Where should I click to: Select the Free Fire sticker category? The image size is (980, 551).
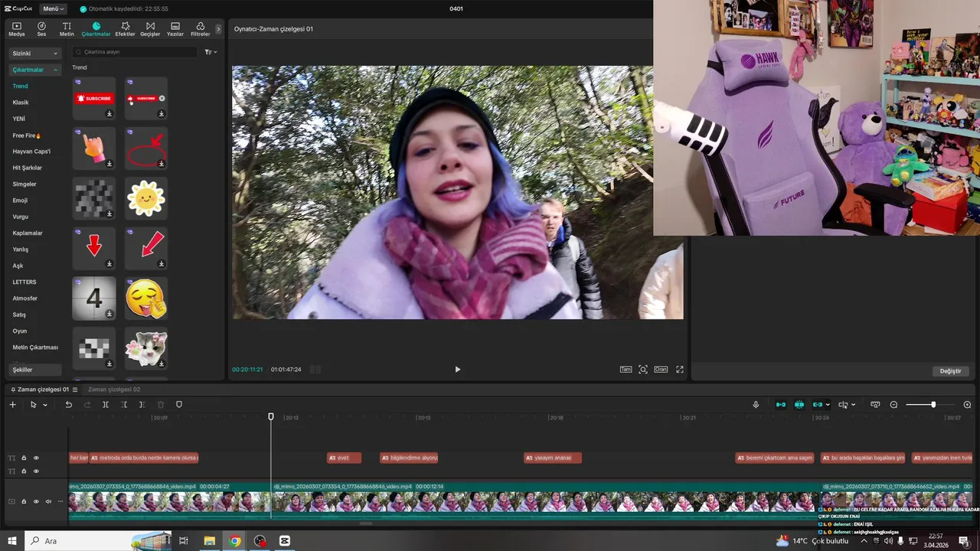pyautogui.click(x=26, y=135)
